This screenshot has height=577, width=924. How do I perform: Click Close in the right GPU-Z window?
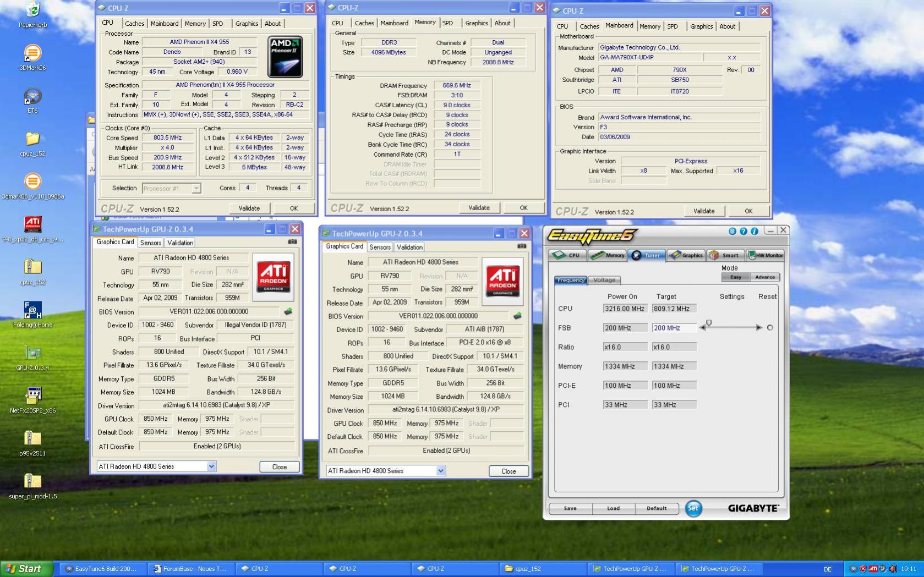click(x=509, y=471)
